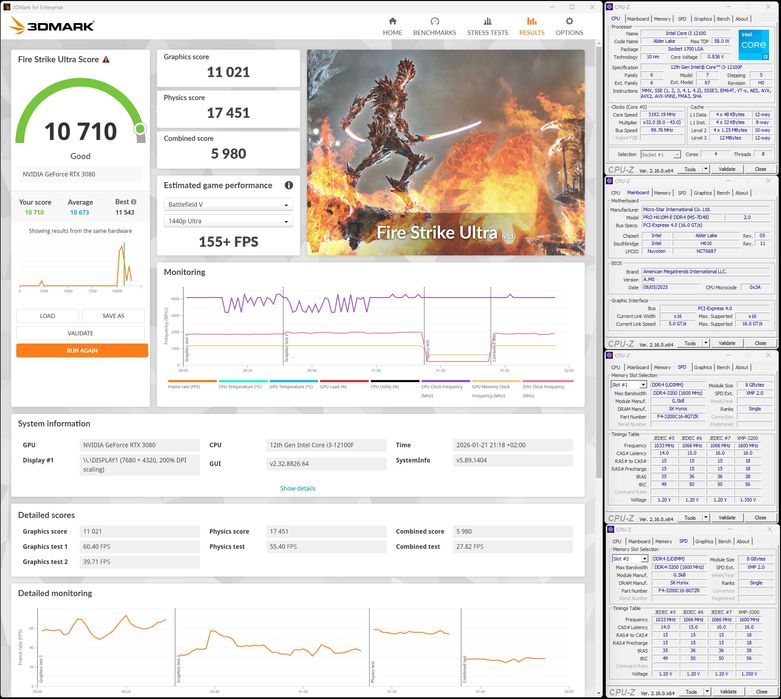Switch to Memory tab in CPU-Z processor window

click(x=662, y=19)
